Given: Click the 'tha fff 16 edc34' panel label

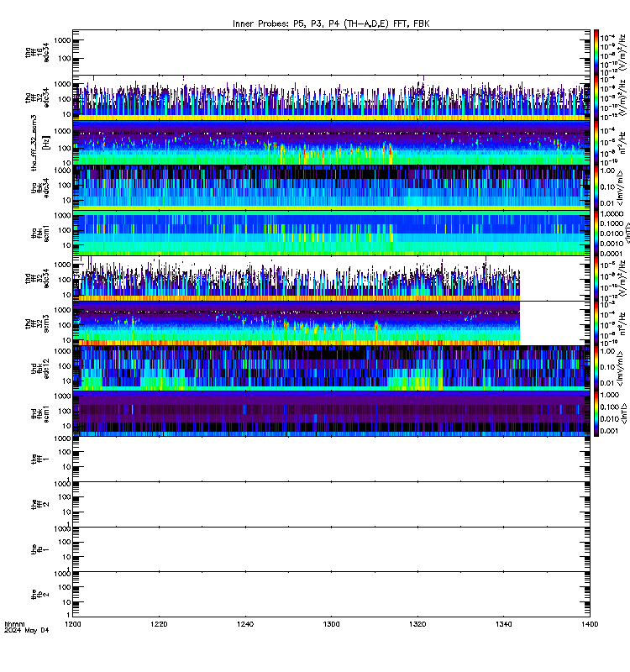Looking at the screenshot, I should (x=37, y=52).
